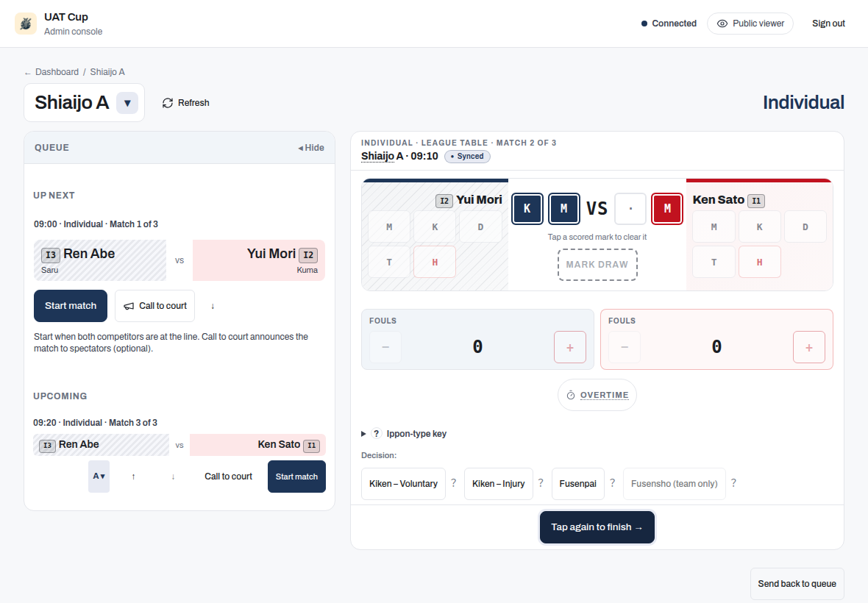Click the megaphone Call to court button for Match 1
This screenshot has width=868, height=603.
coord(155,306)
